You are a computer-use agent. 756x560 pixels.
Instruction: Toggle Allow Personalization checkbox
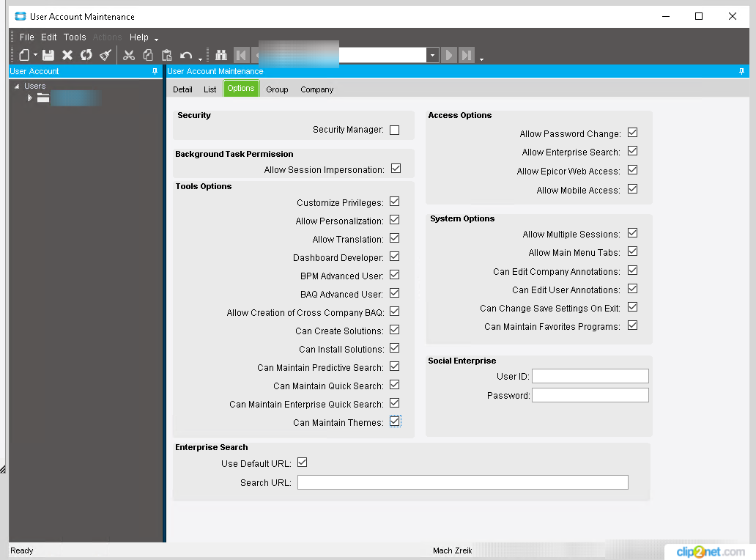point(394,219)
